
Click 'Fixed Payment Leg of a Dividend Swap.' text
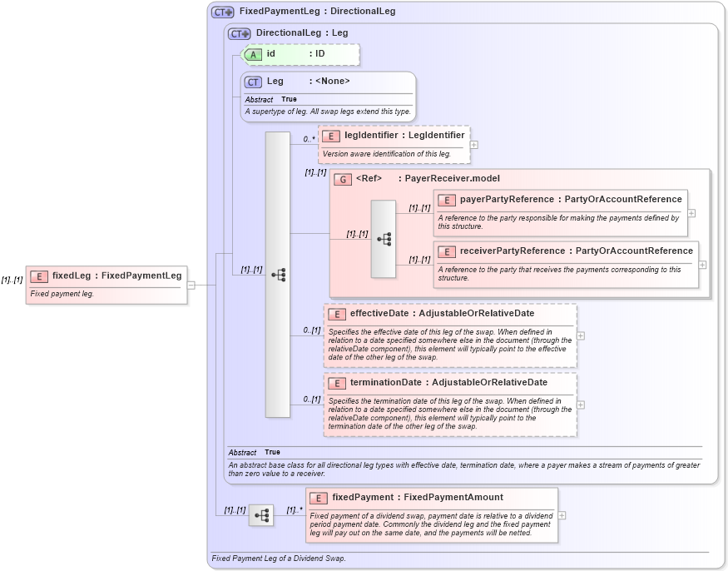(279, 559)
